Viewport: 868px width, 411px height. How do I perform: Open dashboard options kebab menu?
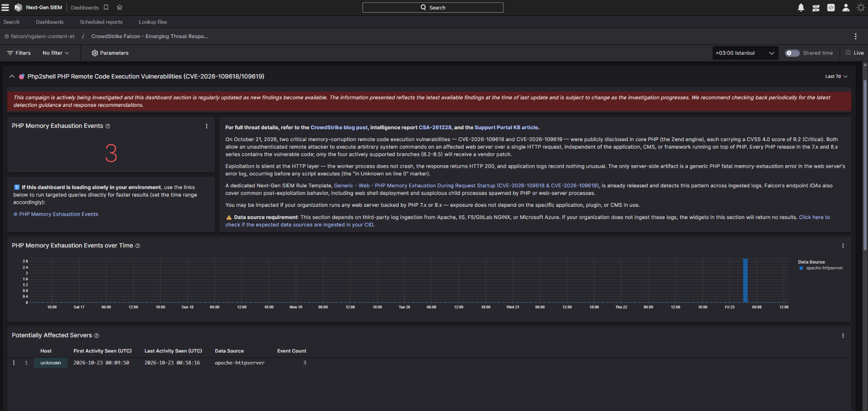pos(855,36)
